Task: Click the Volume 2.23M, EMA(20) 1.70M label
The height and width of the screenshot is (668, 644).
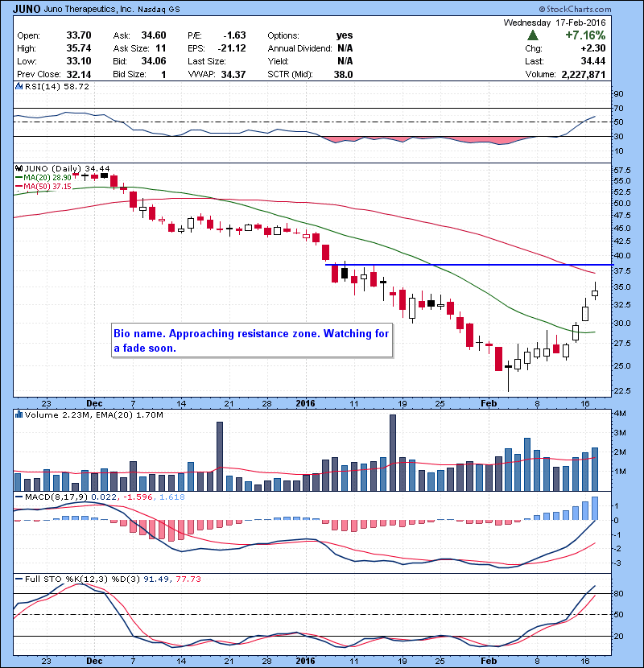Action: coord(93,415)
